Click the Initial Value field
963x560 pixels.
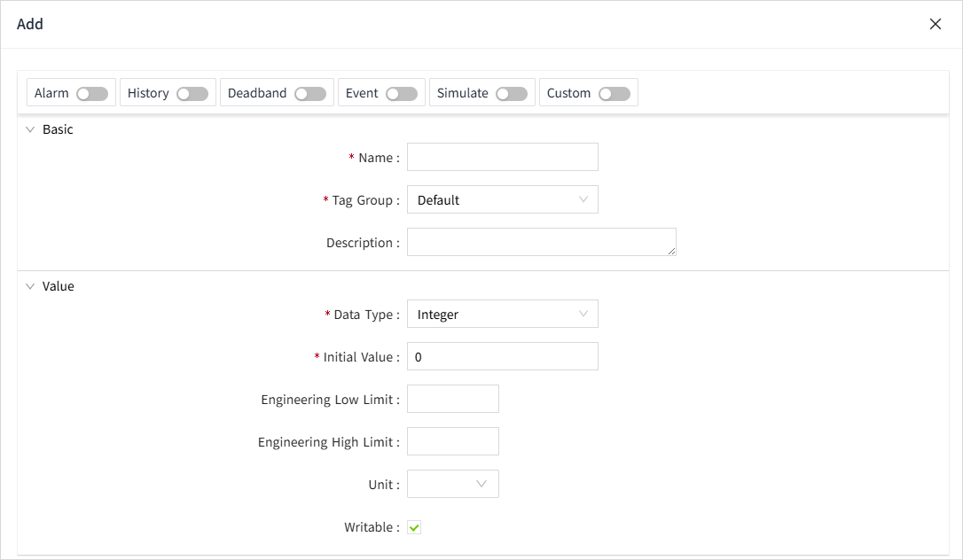(x=502, y=356)
